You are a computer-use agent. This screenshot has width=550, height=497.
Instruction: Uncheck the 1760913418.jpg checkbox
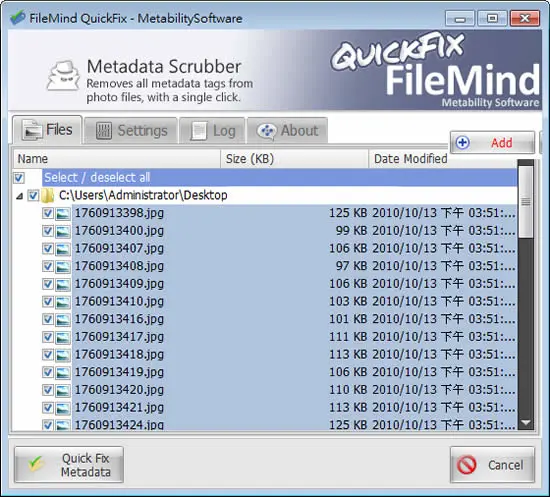point(48,355)
